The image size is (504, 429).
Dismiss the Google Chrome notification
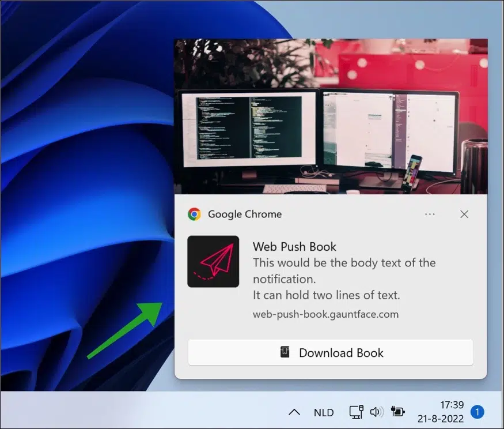(x=464, y=214)
